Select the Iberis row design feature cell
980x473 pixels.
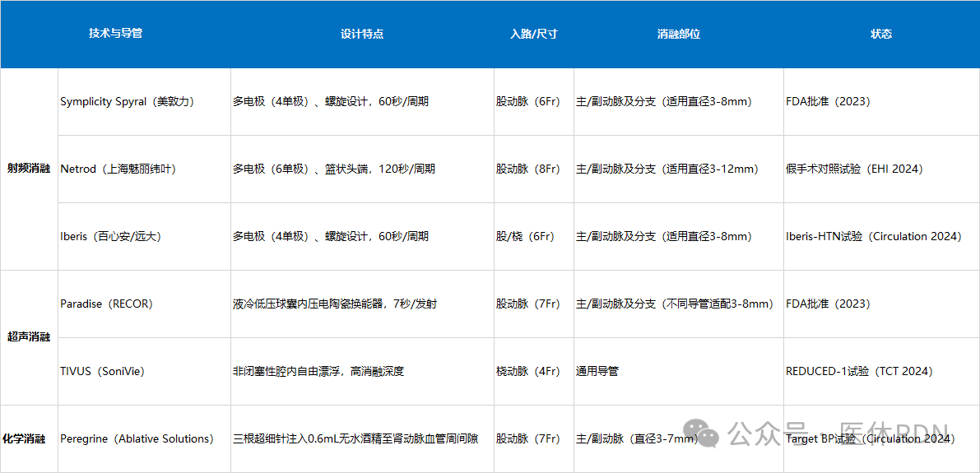(x=363, y=237)
